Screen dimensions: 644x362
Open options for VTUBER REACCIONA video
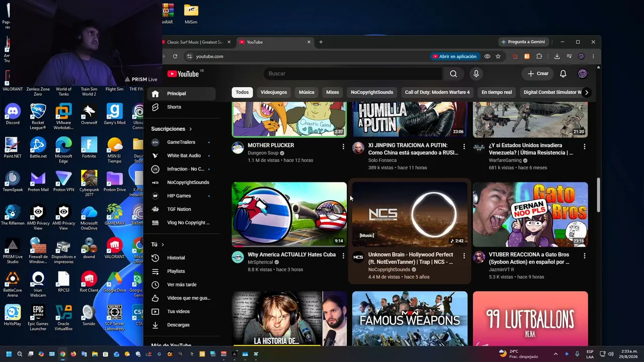(x=584, y=256)
